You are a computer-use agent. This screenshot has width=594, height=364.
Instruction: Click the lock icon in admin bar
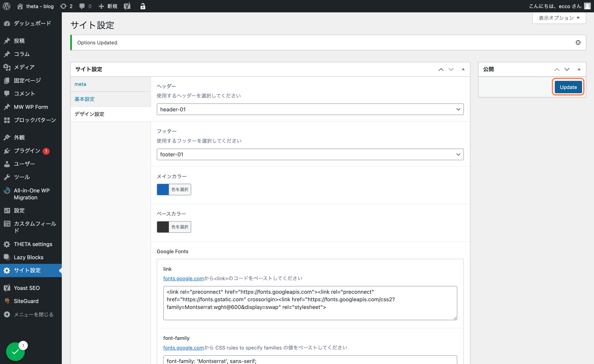tap(143, 6)
